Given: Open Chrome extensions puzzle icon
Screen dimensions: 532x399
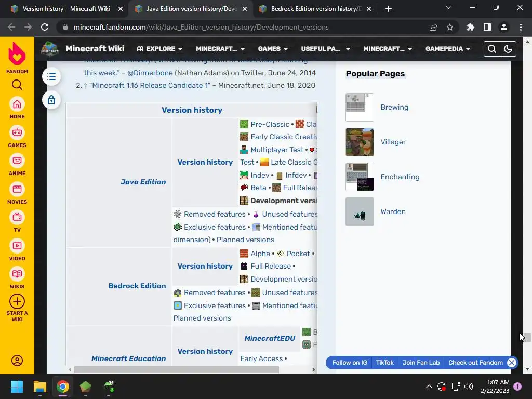Looking at the screenshot, I should coord(471,27).
